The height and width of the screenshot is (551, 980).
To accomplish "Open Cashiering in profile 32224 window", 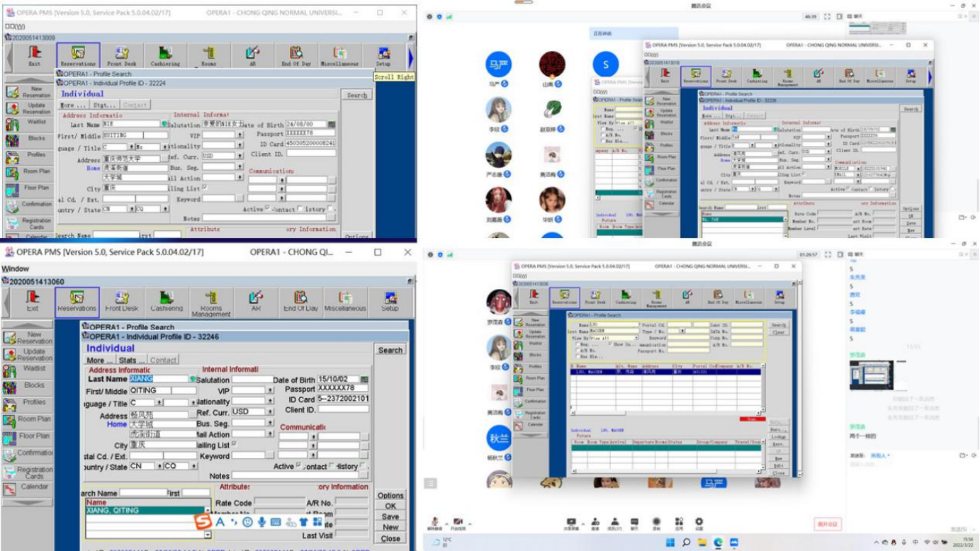I will tap(165, 56).
